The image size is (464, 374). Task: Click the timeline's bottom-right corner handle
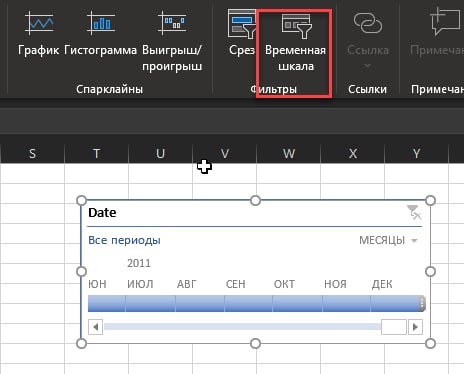tap(430, 343)
